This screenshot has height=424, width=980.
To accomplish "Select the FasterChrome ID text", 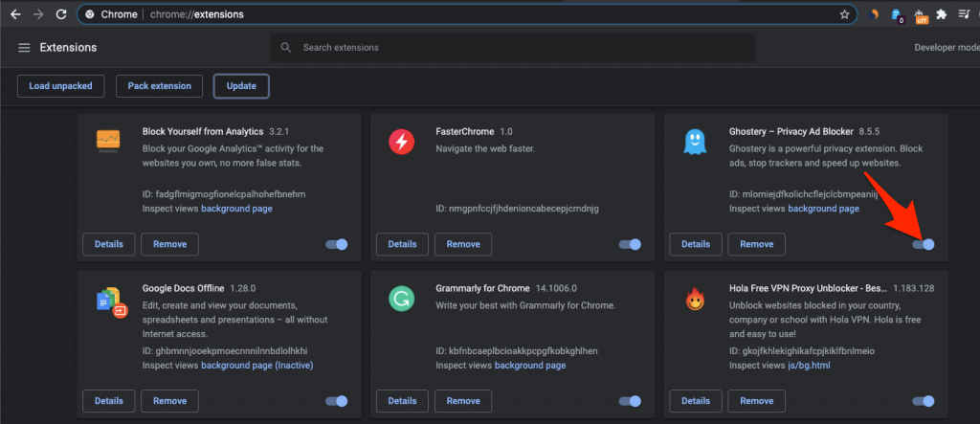I will click(518, 209).
